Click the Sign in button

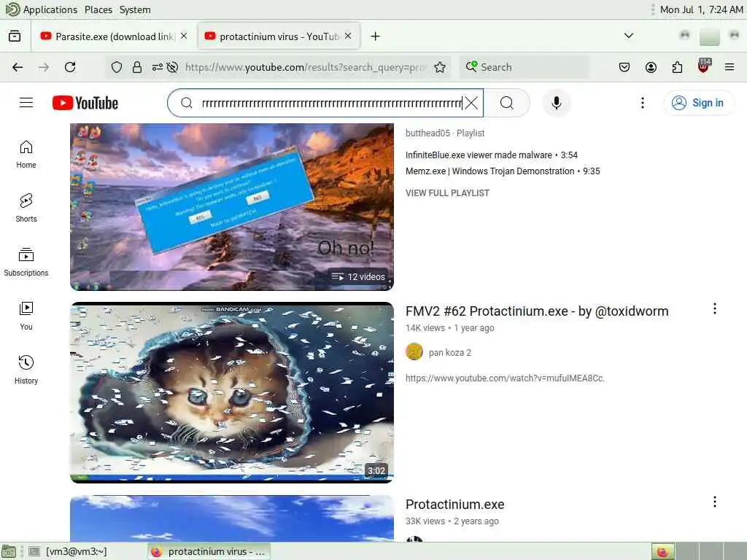(x=699, y=103)
